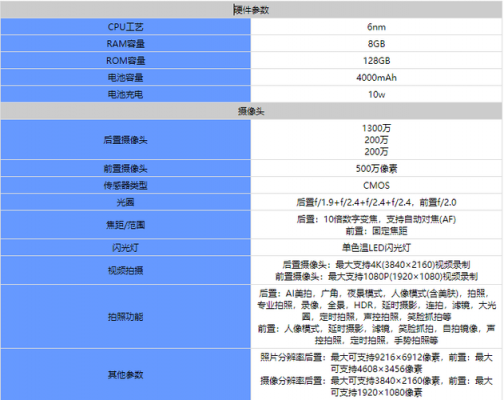Select the 4K(3840×2160) video recording line

click(376, 265)
